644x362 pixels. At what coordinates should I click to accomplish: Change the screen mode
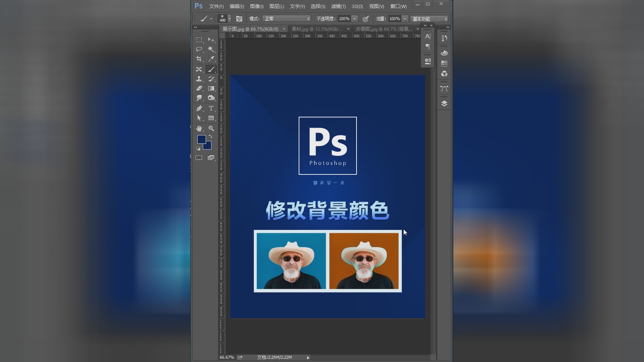[211, 157]
